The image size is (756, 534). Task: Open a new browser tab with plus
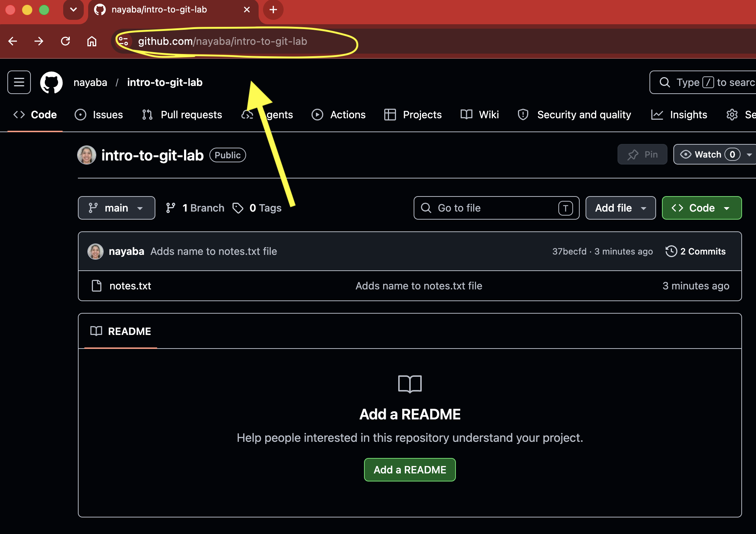(x=273, y=10)
